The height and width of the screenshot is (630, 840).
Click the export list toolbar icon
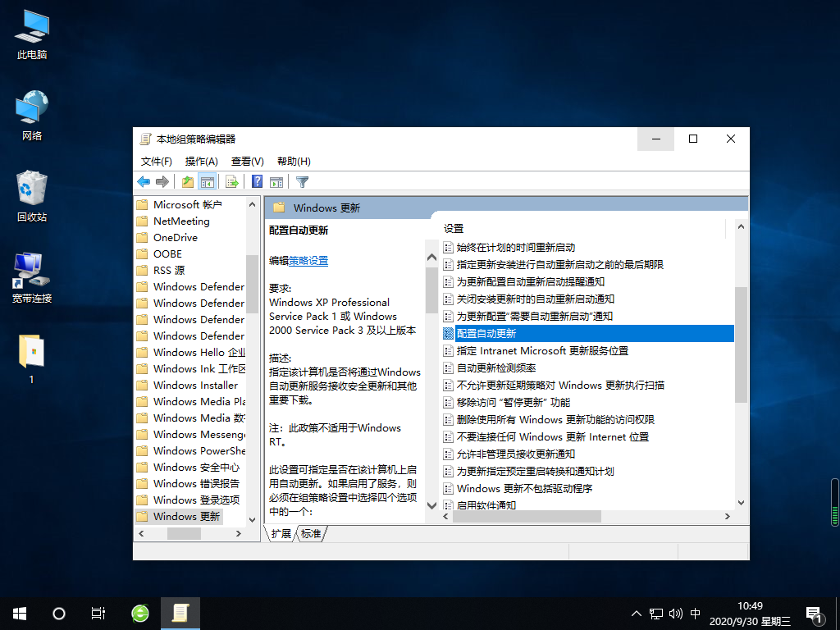pyautogui.click(x=231, y=181)
